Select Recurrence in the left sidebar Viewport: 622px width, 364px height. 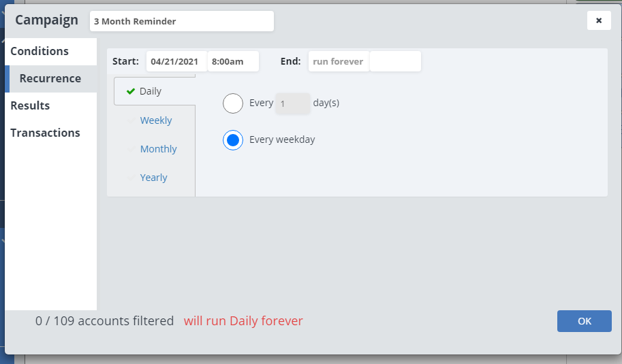pyautogui.click(x=50, y=78)
